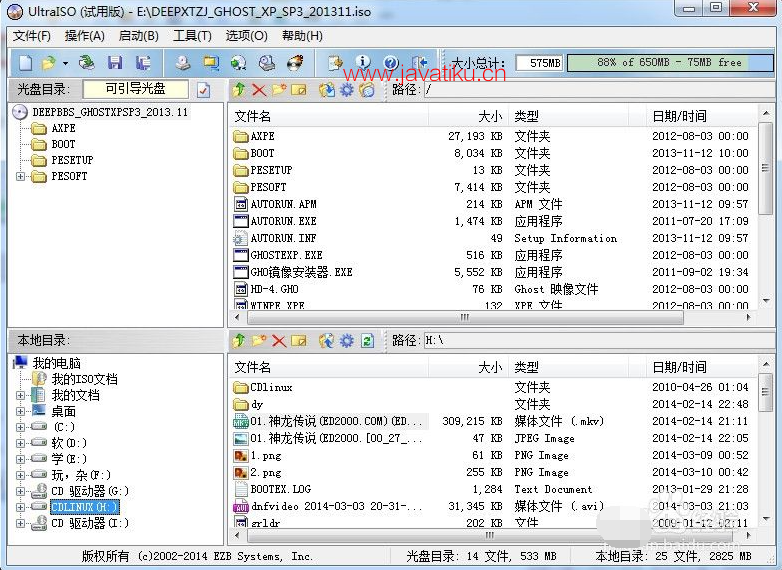Click the local pane vertical scrollbar thumb
This screenshot has width=782, height=570.
[766, 392]
